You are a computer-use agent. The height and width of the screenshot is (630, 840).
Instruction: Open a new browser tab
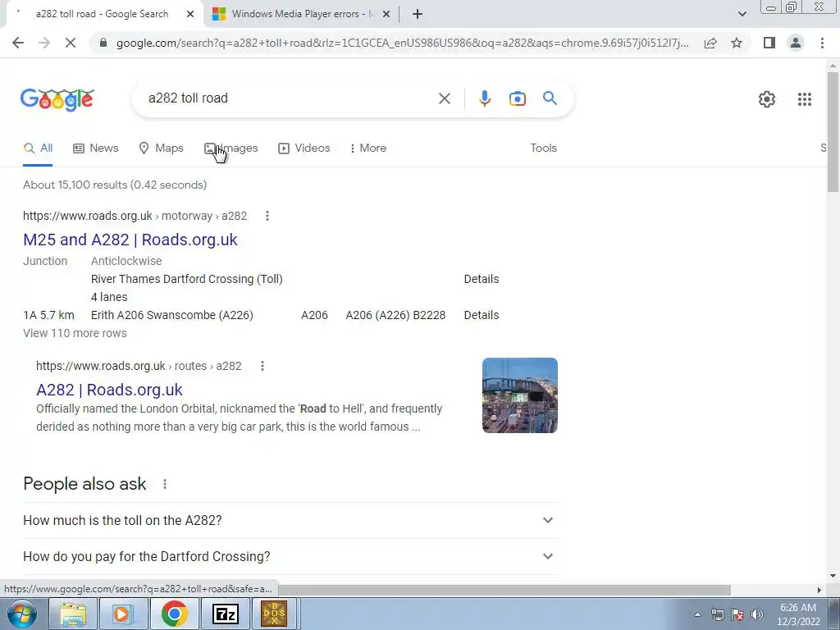pos(418,15)
